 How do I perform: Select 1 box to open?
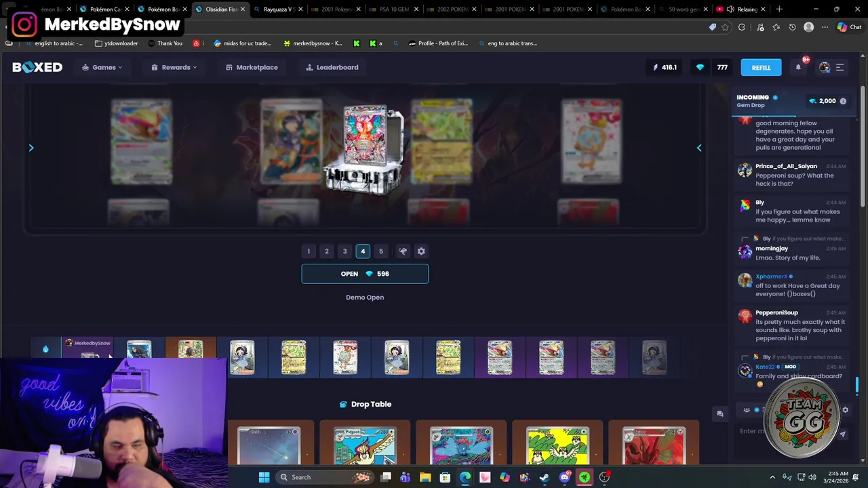[309, 251]
